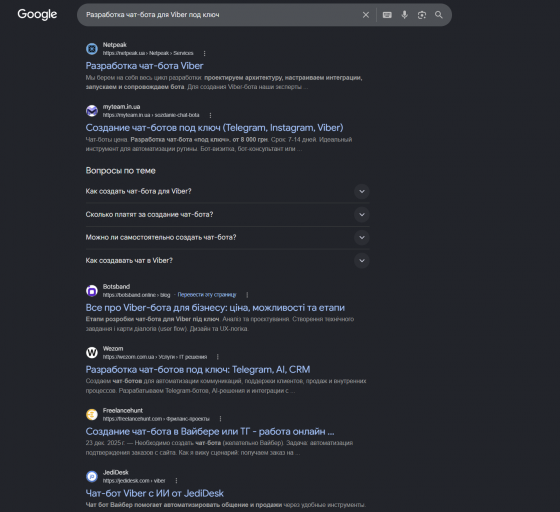
Task: Open options menu for myteam.in.ua result
Action: [x=210, y=115]
